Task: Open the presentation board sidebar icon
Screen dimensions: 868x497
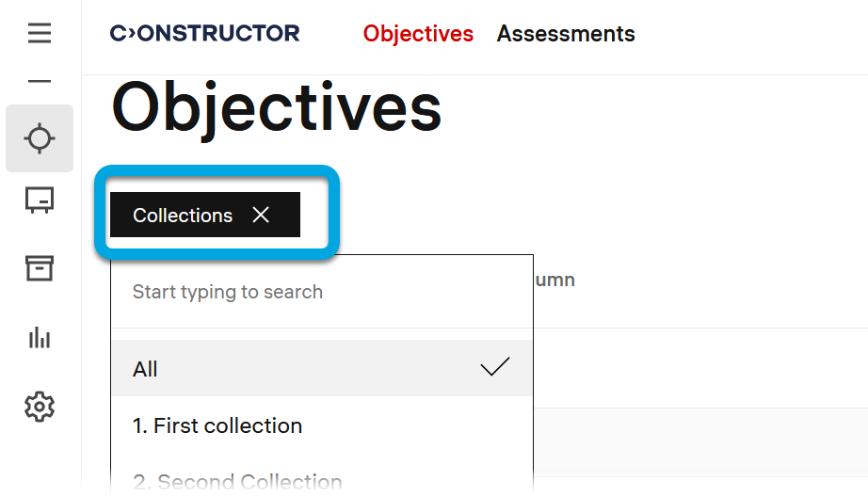Action: click(x=40, y=200)
